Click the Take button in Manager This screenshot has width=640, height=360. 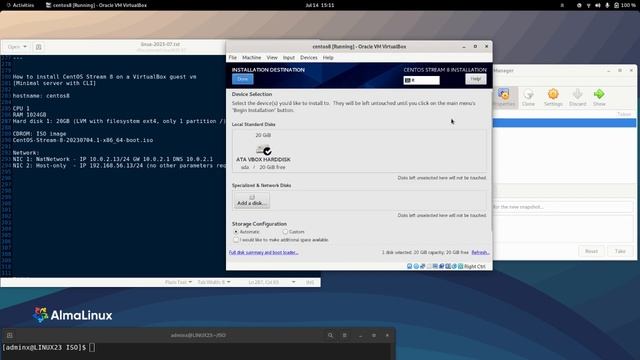[x=620, y=251]
